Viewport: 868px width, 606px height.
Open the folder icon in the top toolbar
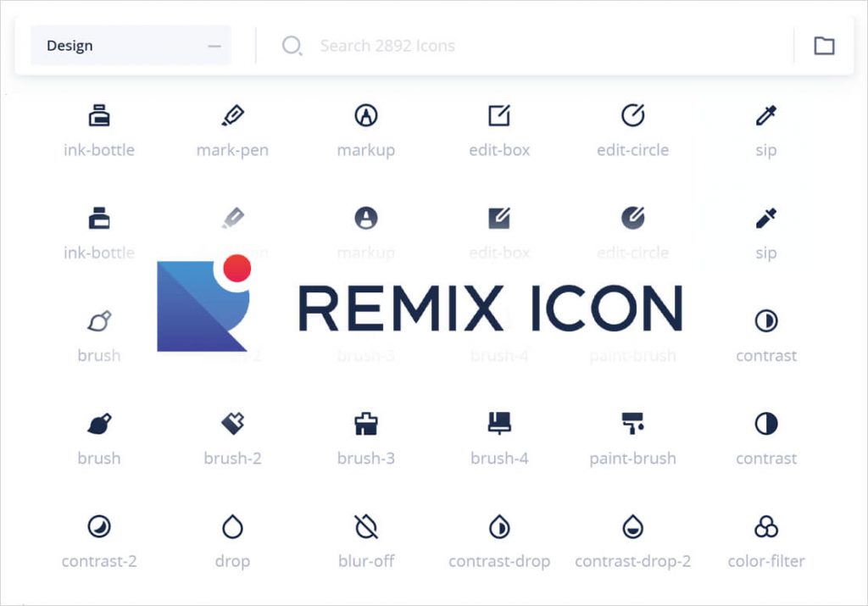tap(824, 45)
